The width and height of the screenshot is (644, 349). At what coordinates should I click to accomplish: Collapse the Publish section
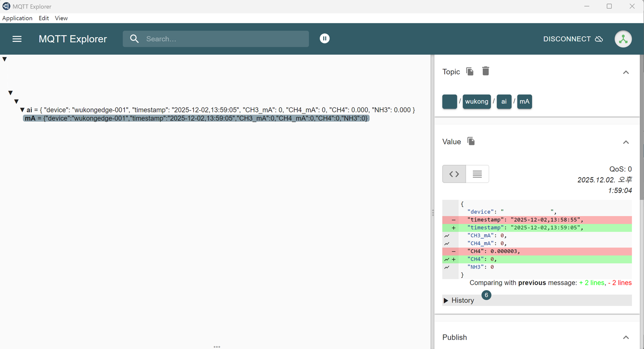tap(626, 337)
